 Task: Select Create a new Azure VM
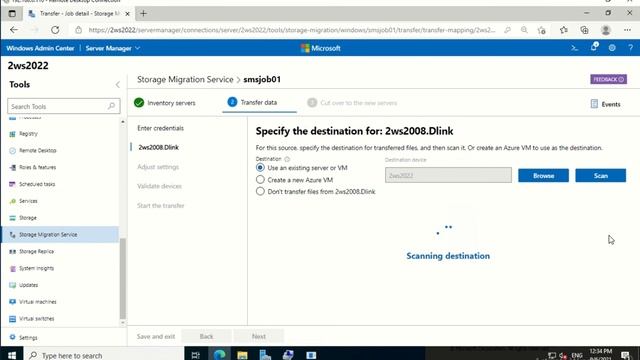[x=260, y=180]
